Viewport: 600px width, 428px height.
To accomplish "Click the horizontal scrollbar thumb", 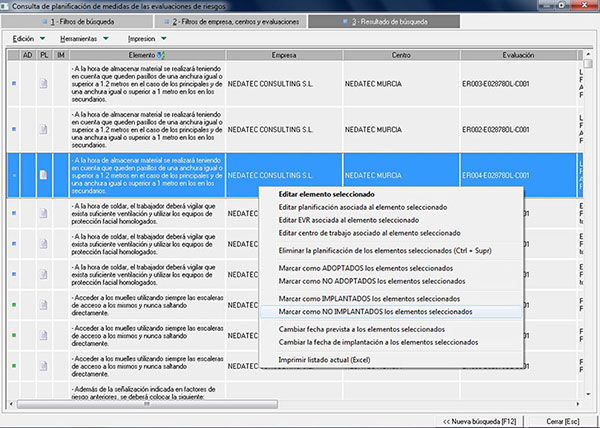I will [147, 404].
